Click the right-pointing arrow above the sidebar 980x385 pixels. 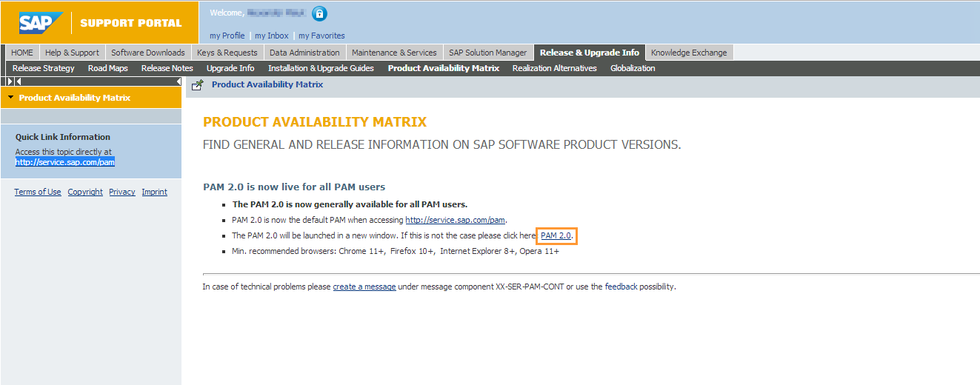click(10, 81)
